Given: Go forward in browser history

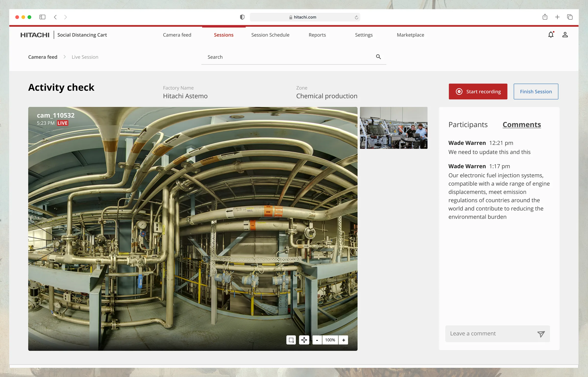Looking at the screenshot, I should 65,17.
